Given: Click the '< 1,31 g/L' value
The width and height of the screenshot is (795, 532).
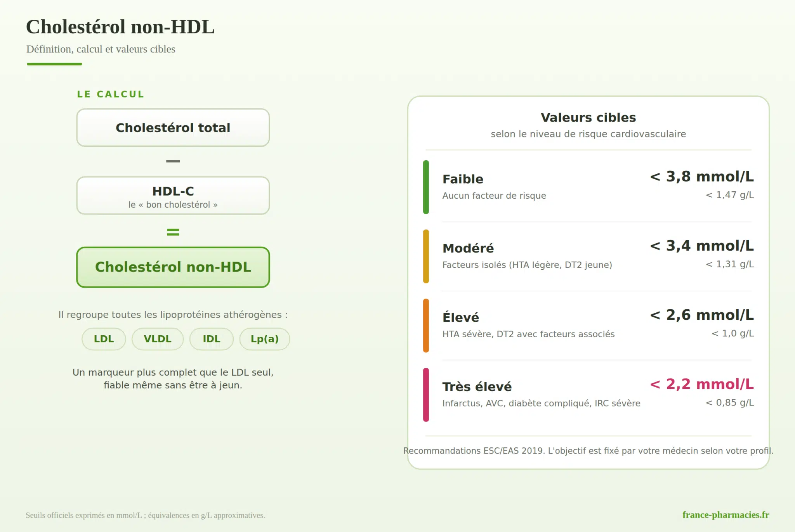Looking at the screenshot, I should click(x=730, y=264).
